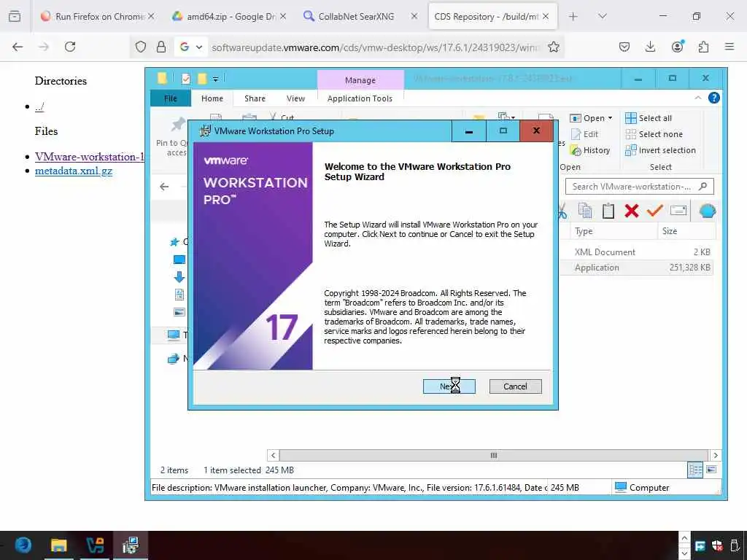Screen dimensions: 747x560
Task: Click the Explorer back arrow
Action: click(x=164, y=187)
